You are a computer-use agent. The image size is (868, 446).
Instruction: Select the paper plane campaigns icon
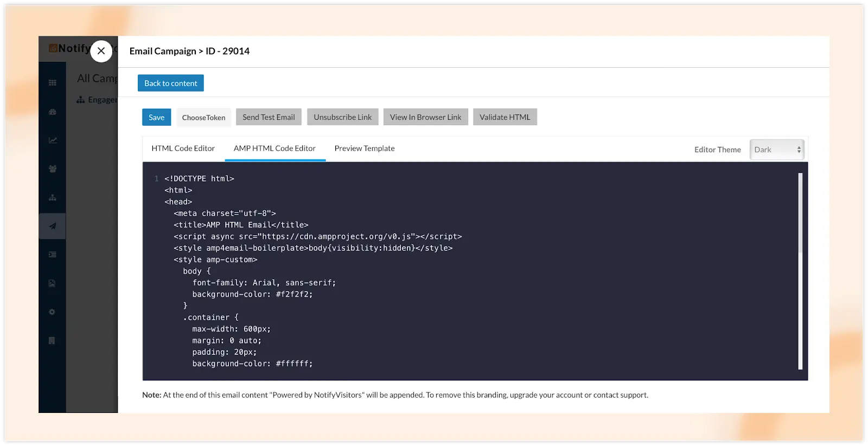pos(53,226)
